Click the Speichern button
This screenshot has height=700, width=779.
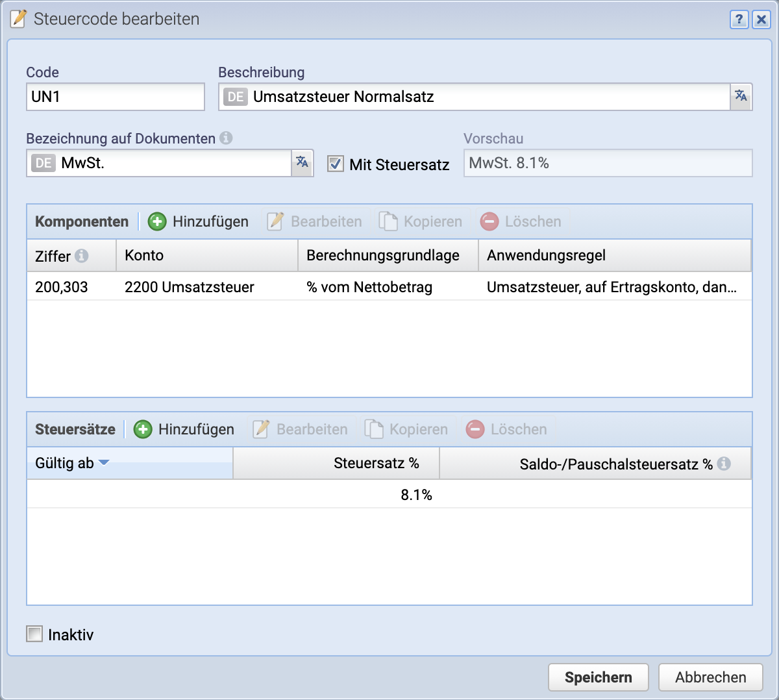597,677
